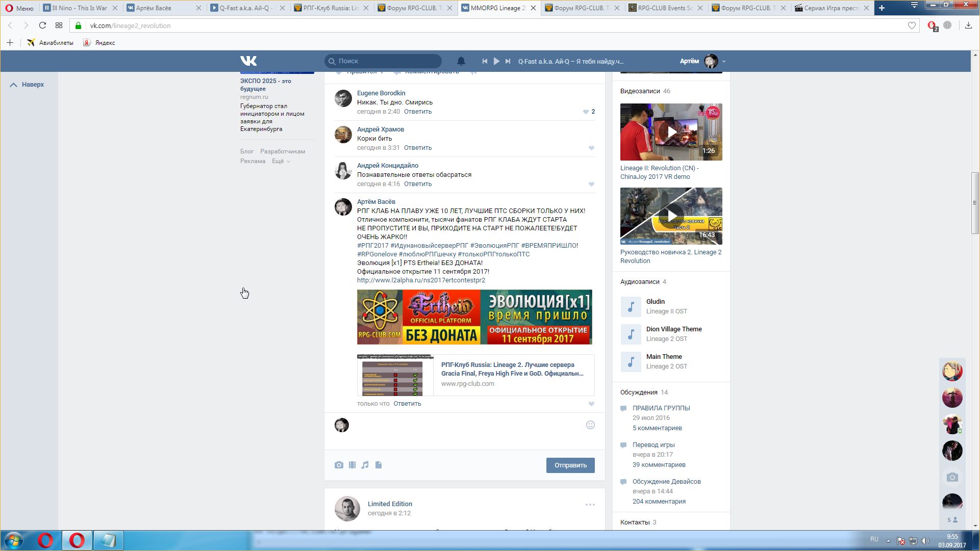Open the ПРАВИЛА ГРУППЫ discussion
Viewport: 980px width, 551px height.
661,408
